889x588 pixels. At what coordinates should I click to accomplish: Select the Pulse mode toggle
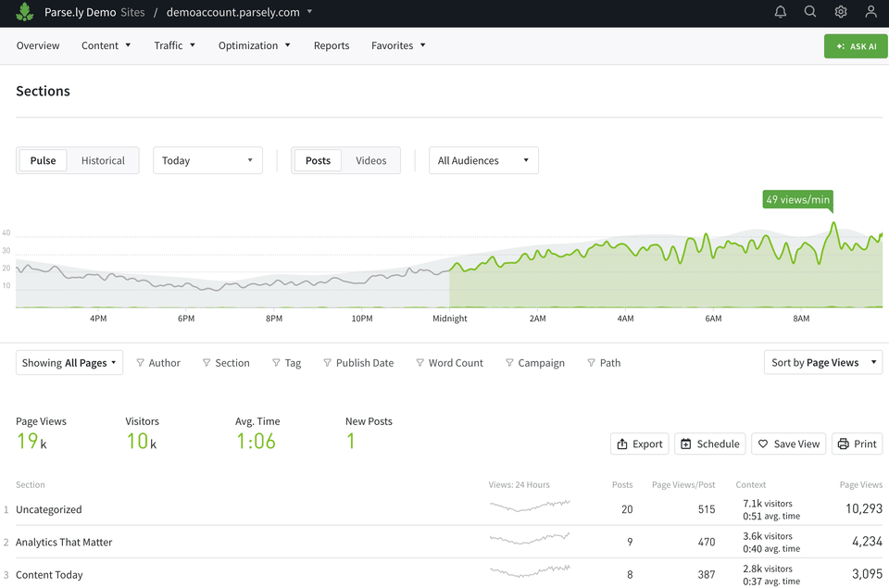(x=43, y=160)
